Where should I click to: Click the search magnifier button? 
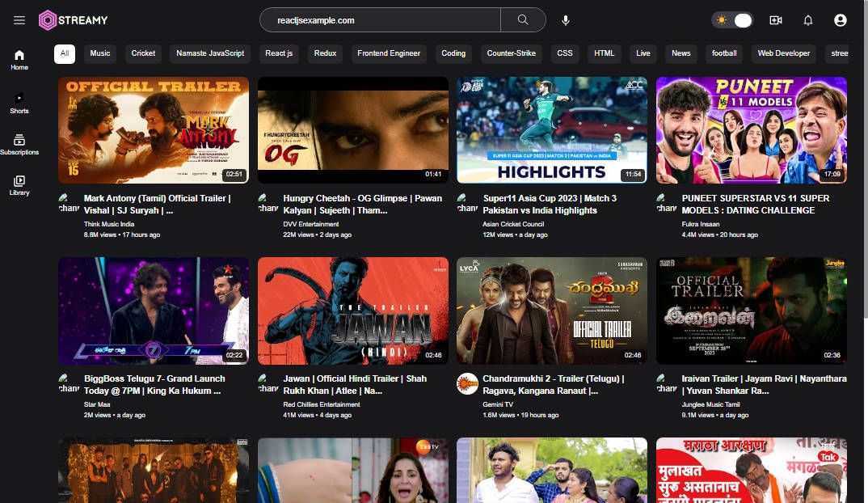click(523, 20)
